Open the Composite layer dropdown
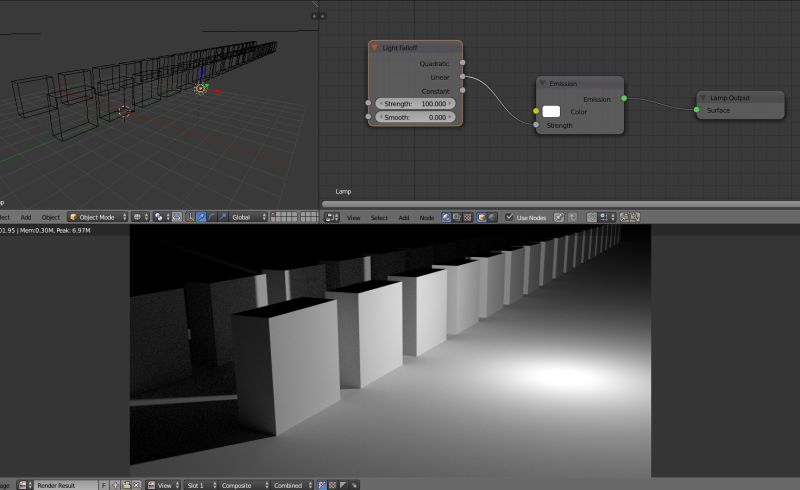This screenshot has height=490, width=800. click(x=244, y=485)
